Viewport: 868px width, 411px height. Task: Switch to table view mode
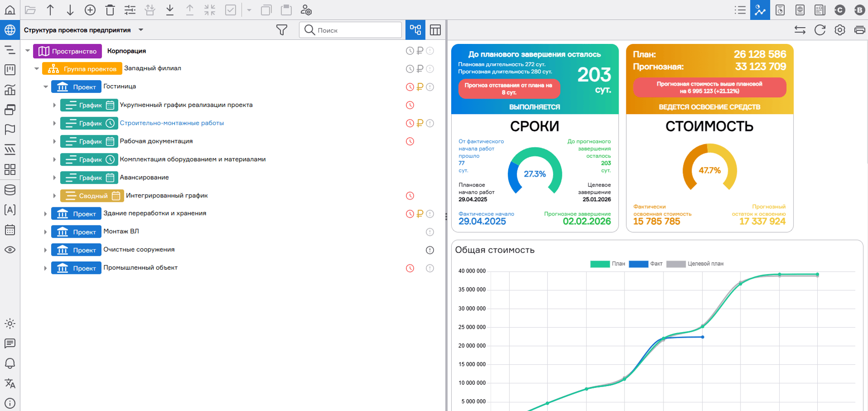[435, 30]
